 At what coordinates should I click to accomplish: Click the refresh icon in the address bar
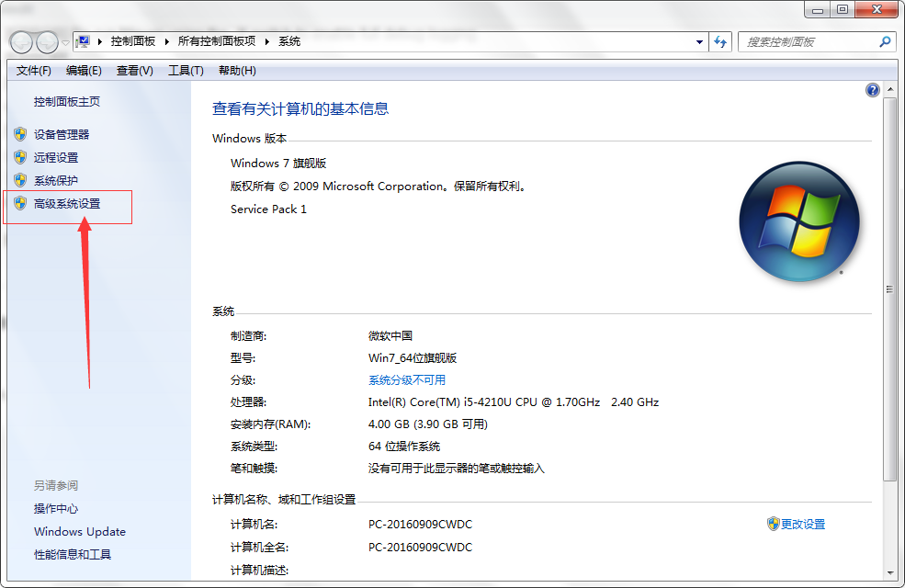[719, 41]
